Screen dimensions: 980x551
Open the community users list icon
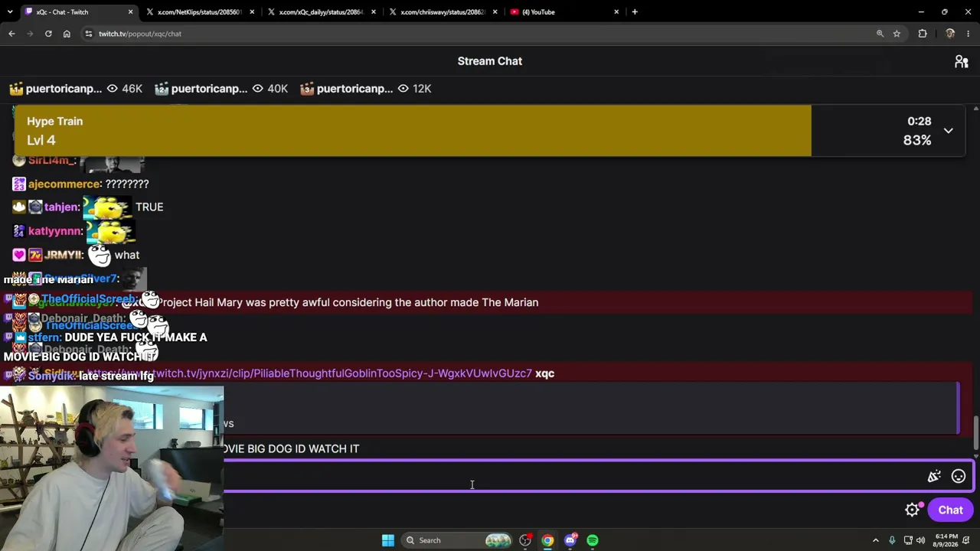[x=962, y=61]
